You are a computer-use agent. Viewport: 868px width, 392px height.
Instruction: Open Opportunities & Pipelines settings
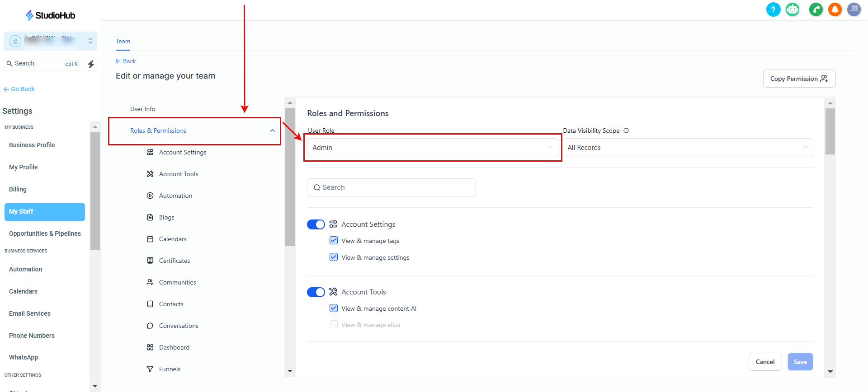coord(45,233)
